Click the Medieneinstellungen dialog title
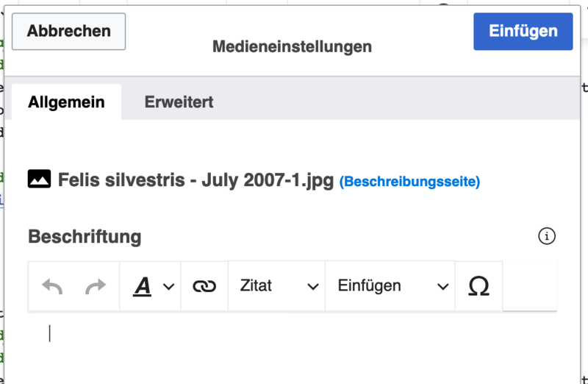 click(x=292, y=47)
